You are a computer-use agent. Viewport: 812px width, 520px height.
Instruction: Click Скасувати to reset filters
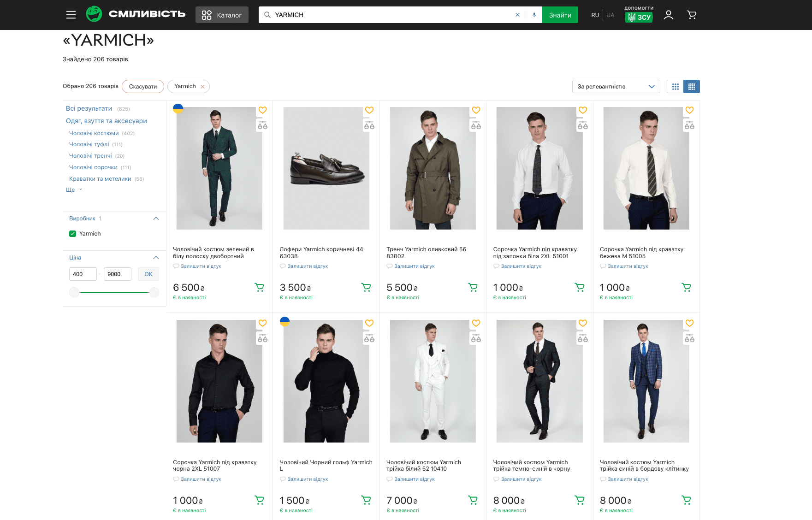[x=143, y=87]
